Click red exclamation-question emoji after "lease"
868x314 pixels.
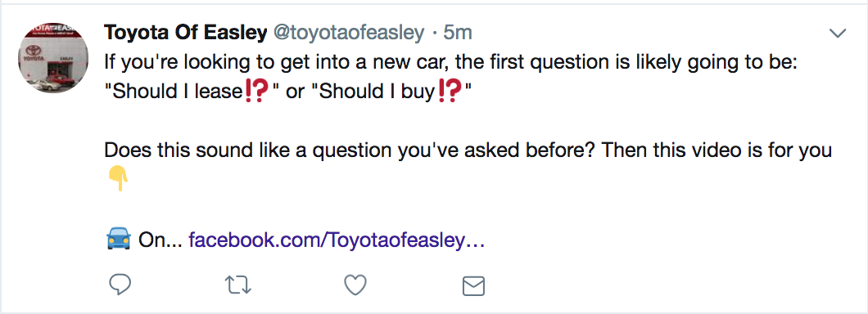[256, 92]
